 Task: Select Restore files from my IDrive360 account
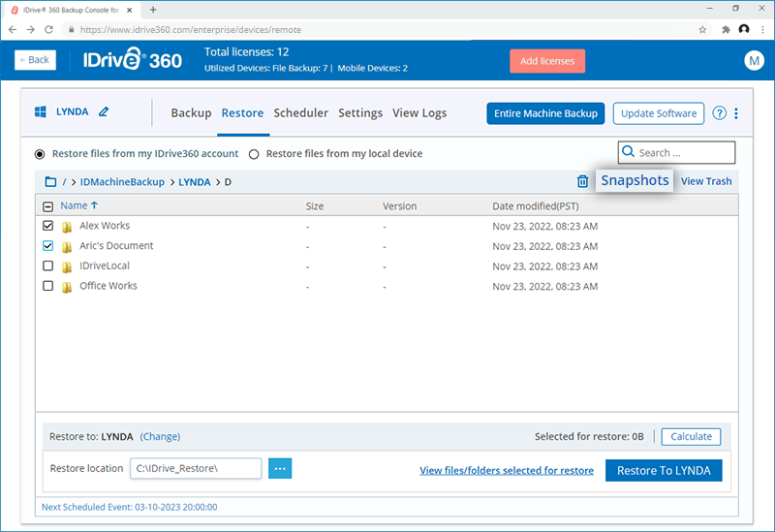pos(40,154)
